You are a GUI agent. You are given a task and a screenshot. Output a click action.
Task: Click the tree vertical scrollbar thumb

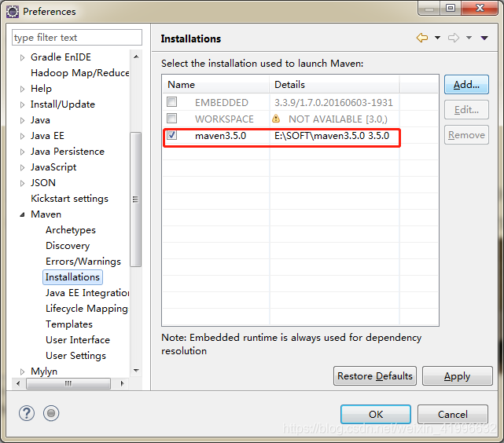pos(136,200)
